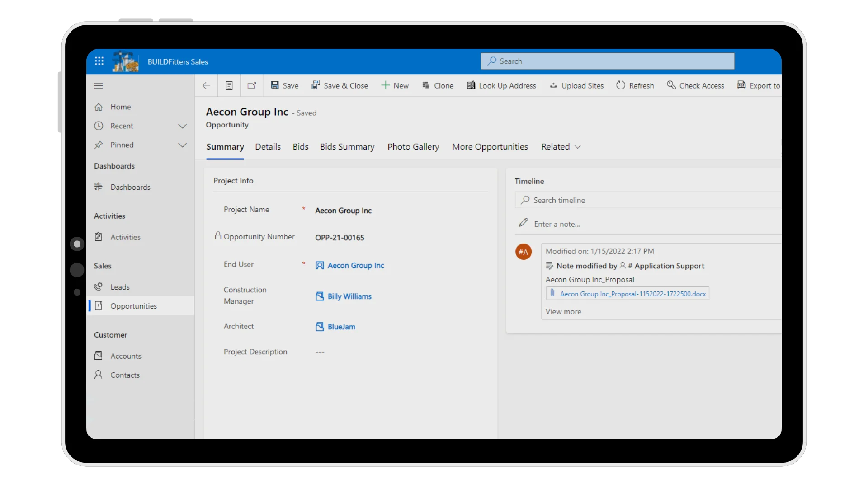Click the Accounts sidebar icon
This screenshot has height=488, width=868.
[99, 356]
